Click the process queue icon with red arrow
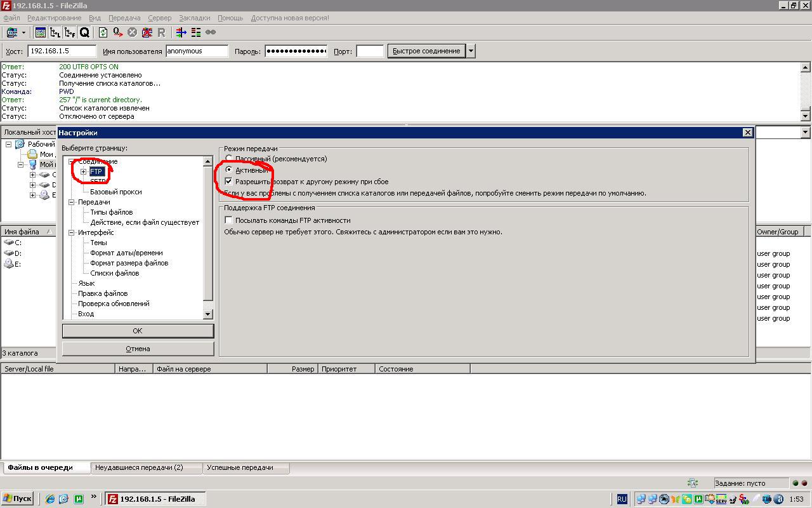This screenshot has height=508, width=812. [x=118, y=32]
